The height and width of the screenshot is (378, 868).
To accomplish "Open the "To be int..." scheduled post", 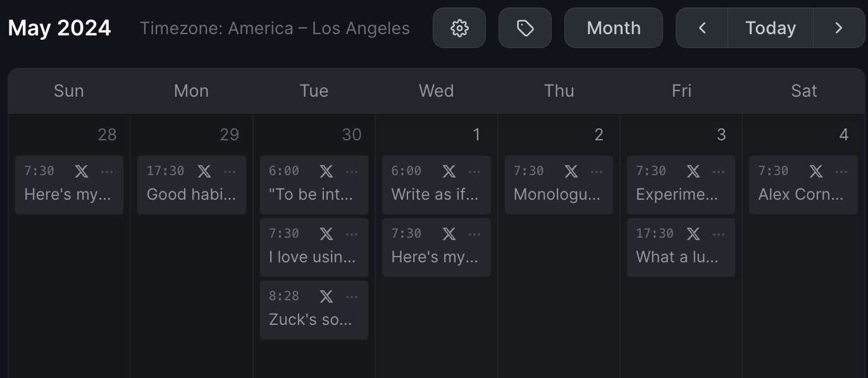I will tap(311, 194).
